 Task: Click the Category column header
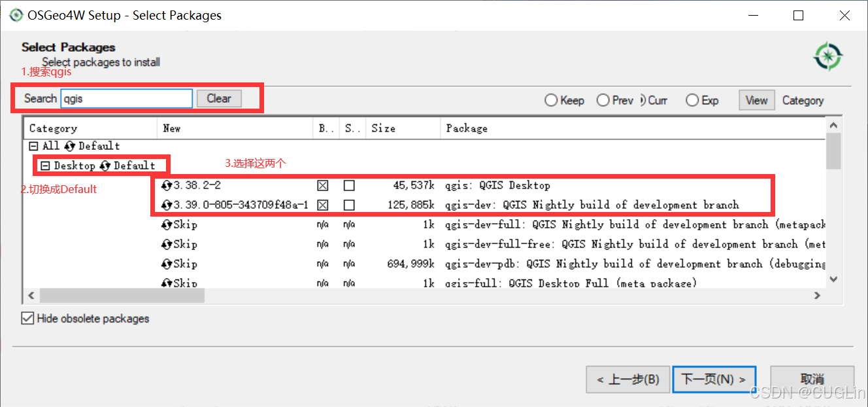pyautogui.click(x=90, y=128)
